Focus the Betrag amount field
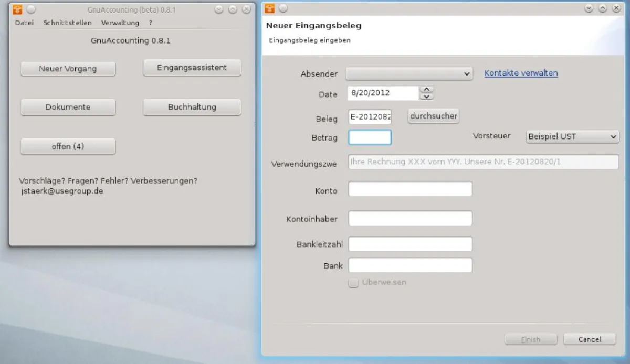The image size is (630, 364). click(370, 137)
